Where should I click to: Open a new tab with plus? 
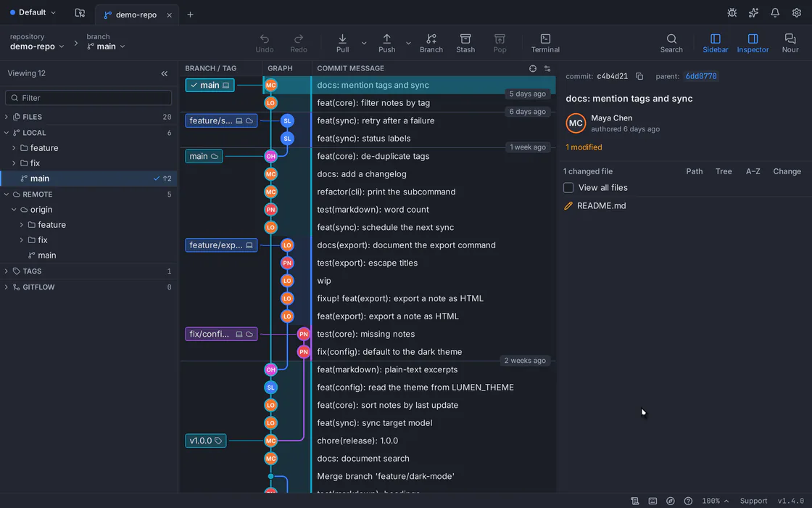tap(190, 15)
